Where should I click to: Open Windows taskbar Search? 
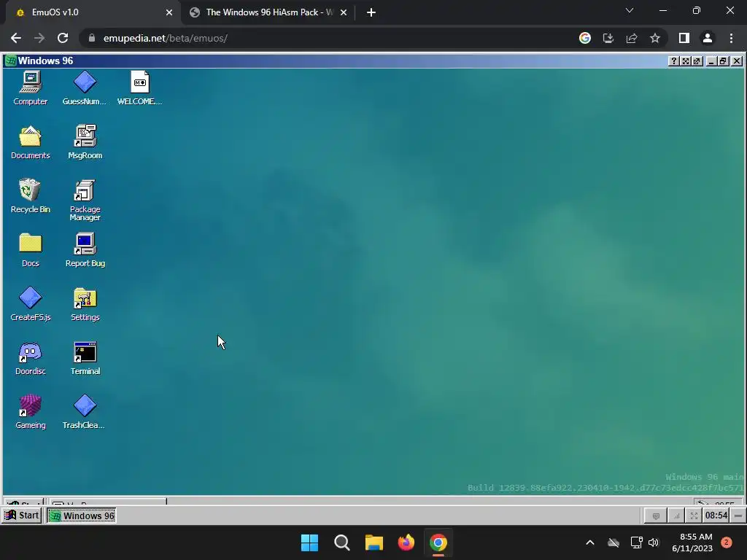pyautogui.click(x=342, y=542)
